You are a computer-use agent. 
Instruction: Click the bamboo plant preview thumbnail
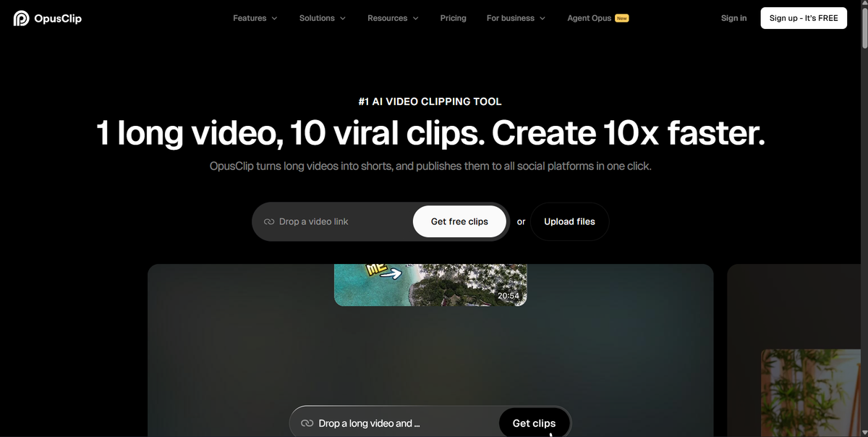(809, 393)
